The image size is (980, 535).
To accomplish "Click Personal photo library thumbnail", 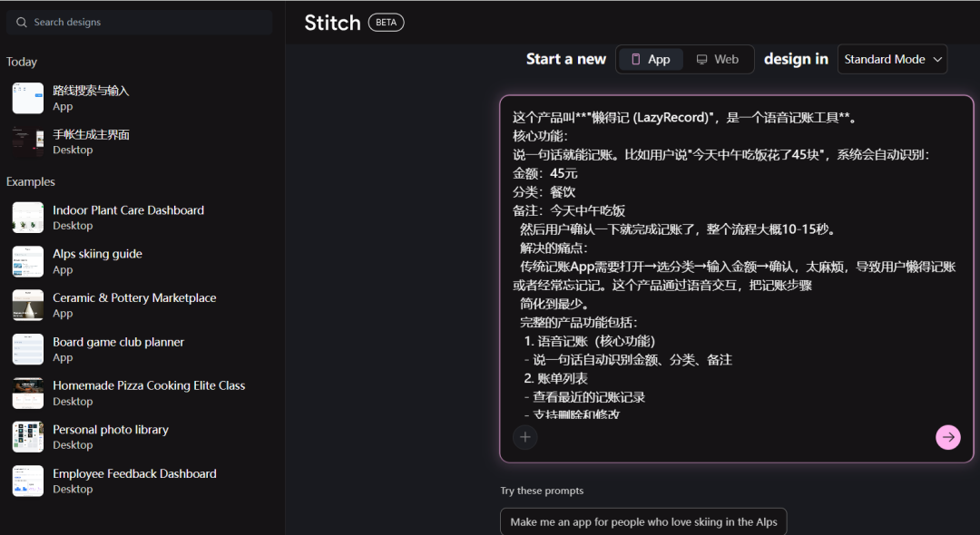I will pos(28,437).
